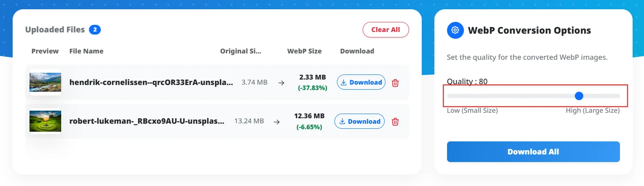This screenshot has width=644, height=186.
Task: Click the uploaded files count badge
Action: (x=95, y=30)
